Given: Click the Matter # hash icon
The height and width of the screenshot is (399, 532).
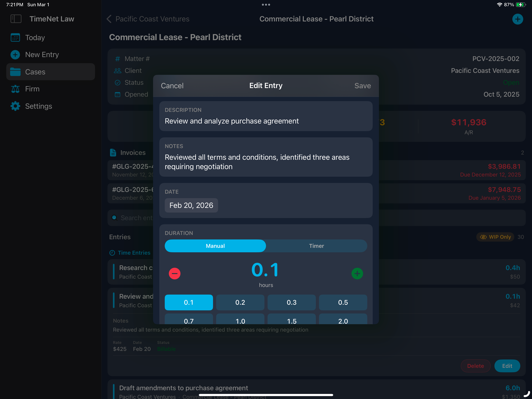Looking at the screenshot, I should pyautogui.click(x=118, y=59).
